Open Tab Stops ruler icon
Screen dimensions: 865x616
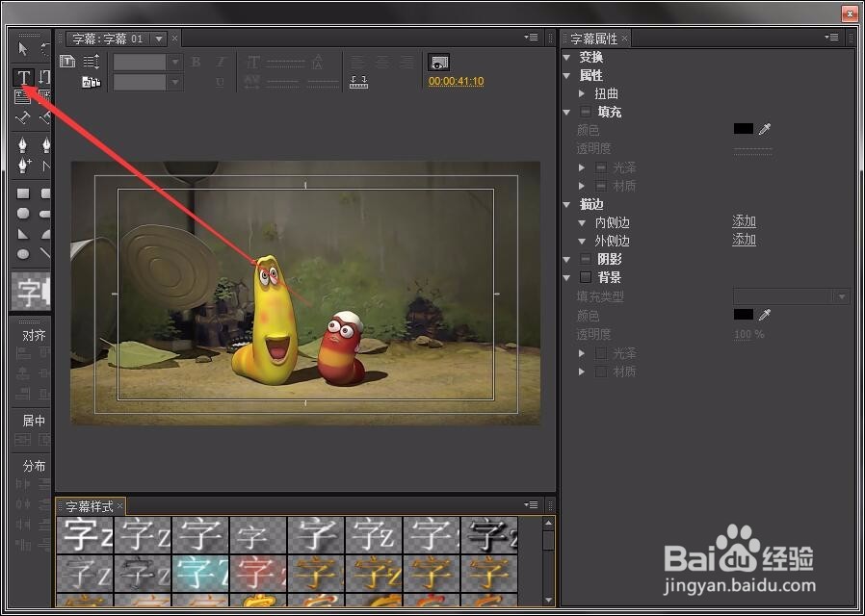pyautogui.click(x=358, y=82)
